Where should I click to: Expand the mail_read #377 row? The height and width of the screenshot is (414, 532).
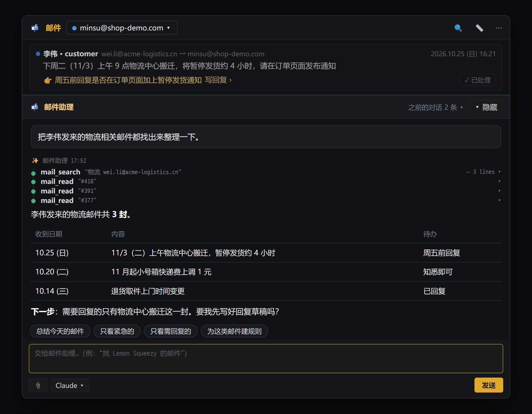click(499, 200)
